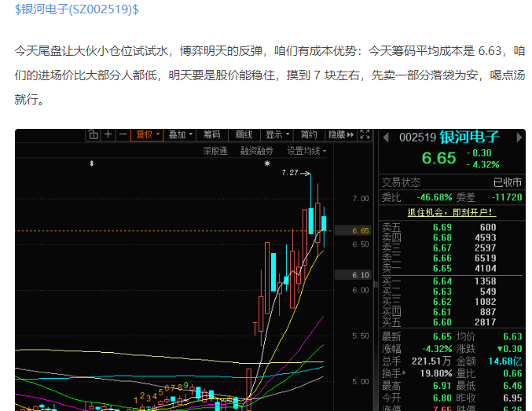This screenshot has height=411, width=532.
Task: Open the 显示 dropdown
Action: 277,134
